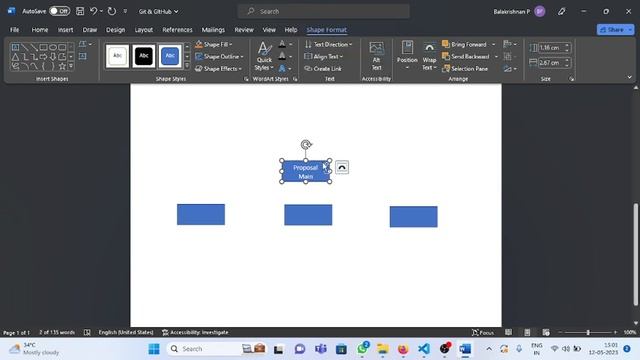Click the zoom slider handle

click(x=588, y=332)
